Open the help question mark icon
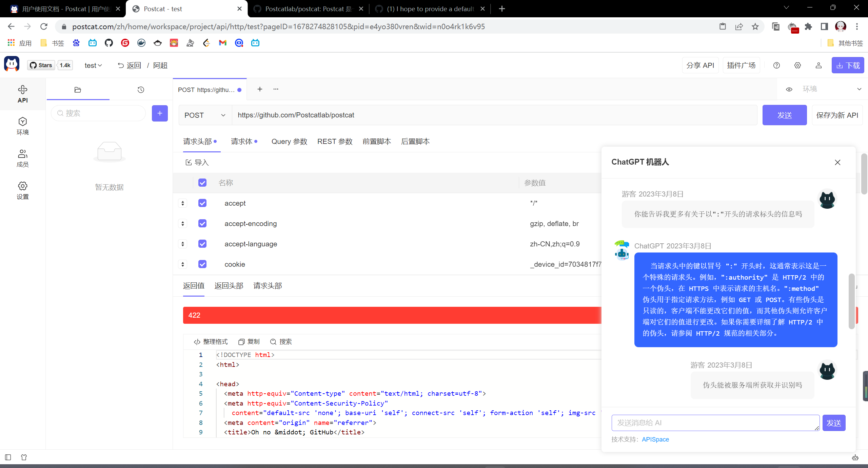 [x=776, y=65]
